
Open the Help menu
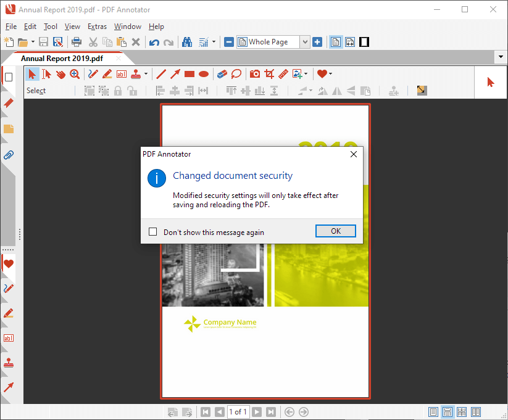156,27
